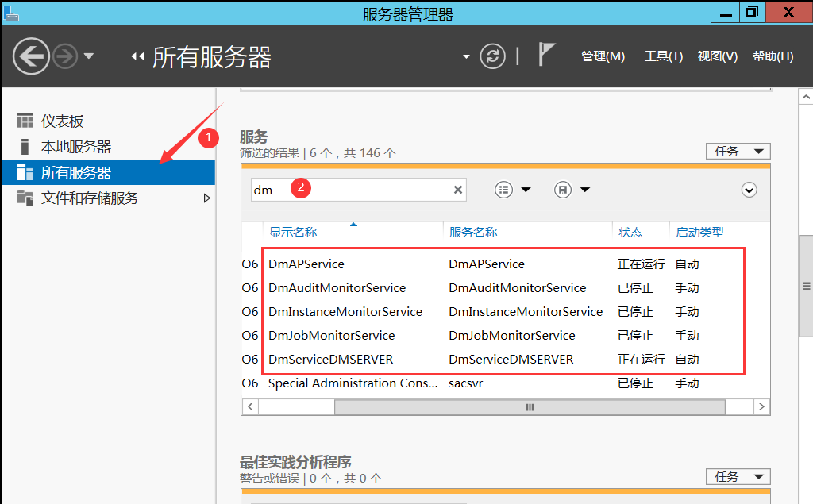Open navigation history dropdown beside forward arrow
Screen dimensions: 813x504
89,56
